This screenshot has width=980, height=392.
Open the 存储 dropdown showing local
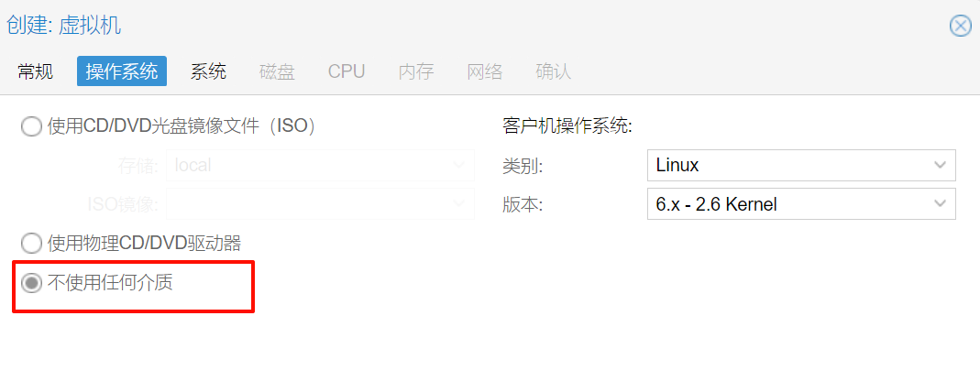320,166
